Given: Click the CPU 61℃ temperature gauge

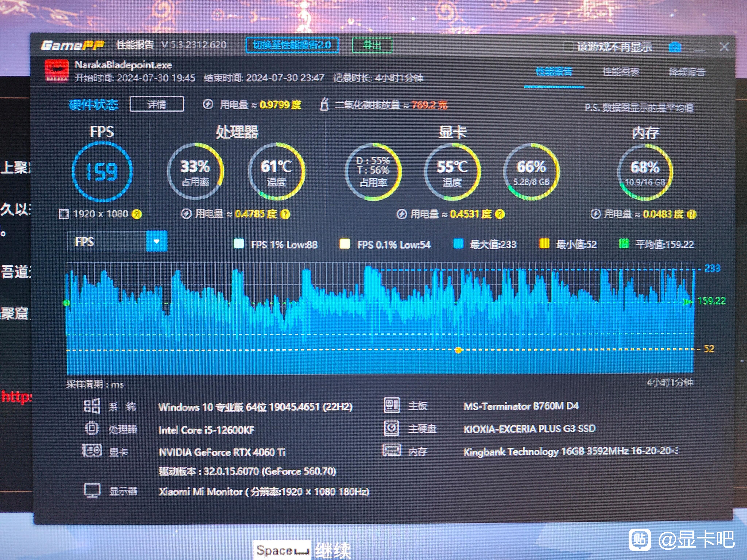Looking at the screenshot, I should pyautogui.click(x=277, y=172).
